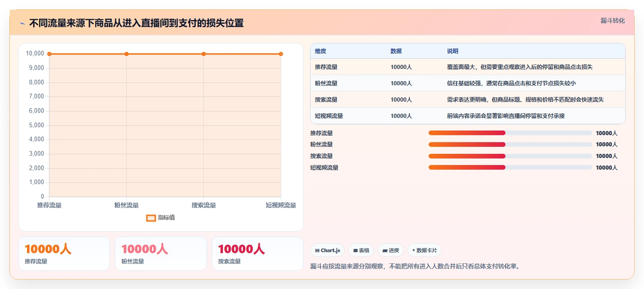Click the description starting with 信任基础较强
The image size is (644, 289).
pyautogui.click(x=511, y=83)
